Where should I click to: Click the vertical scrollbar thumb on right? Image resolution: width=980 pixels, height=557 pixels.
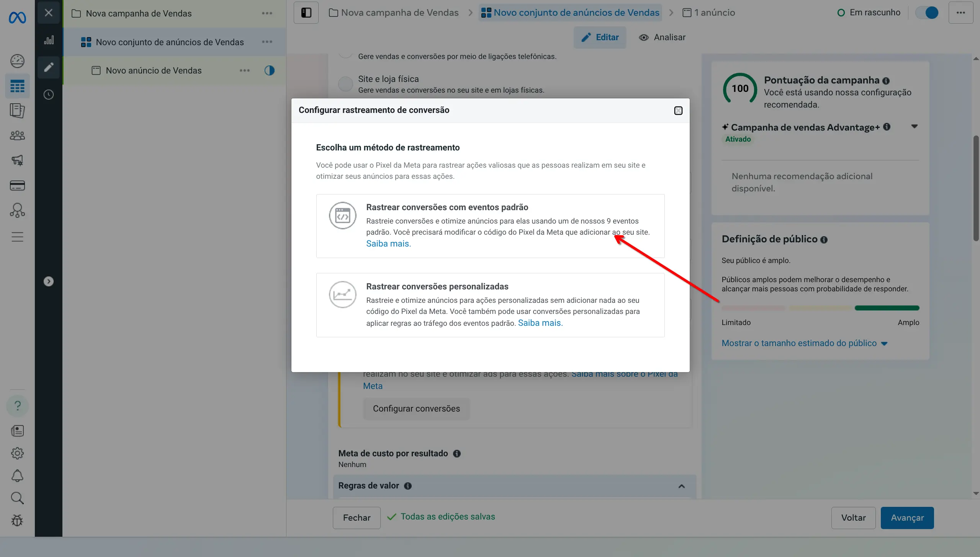click(976, 188)
